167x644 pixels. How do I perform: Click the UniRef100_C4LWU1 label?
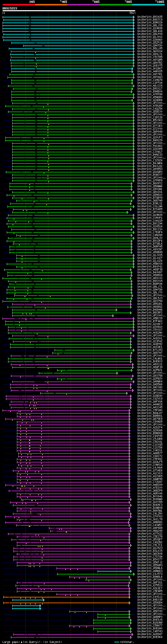pyautogui.click(x=150, y=359)
